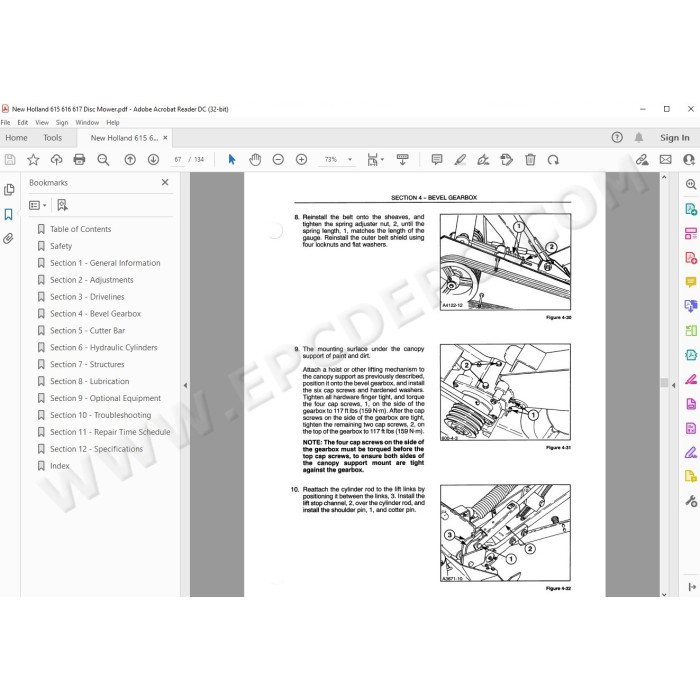Open the Index bookmark
The height and width of the screenshot is (700, 700).
coord(59,466)
